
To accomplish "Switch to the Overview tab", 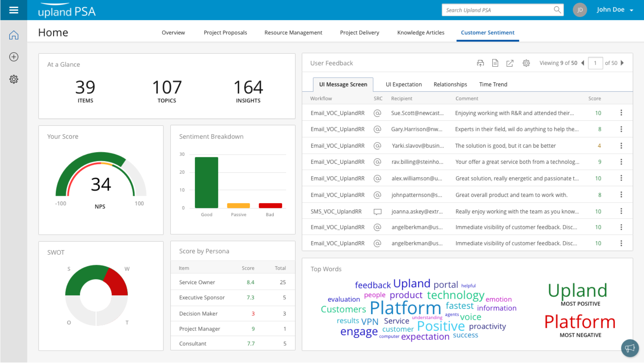I will (173, 32).
